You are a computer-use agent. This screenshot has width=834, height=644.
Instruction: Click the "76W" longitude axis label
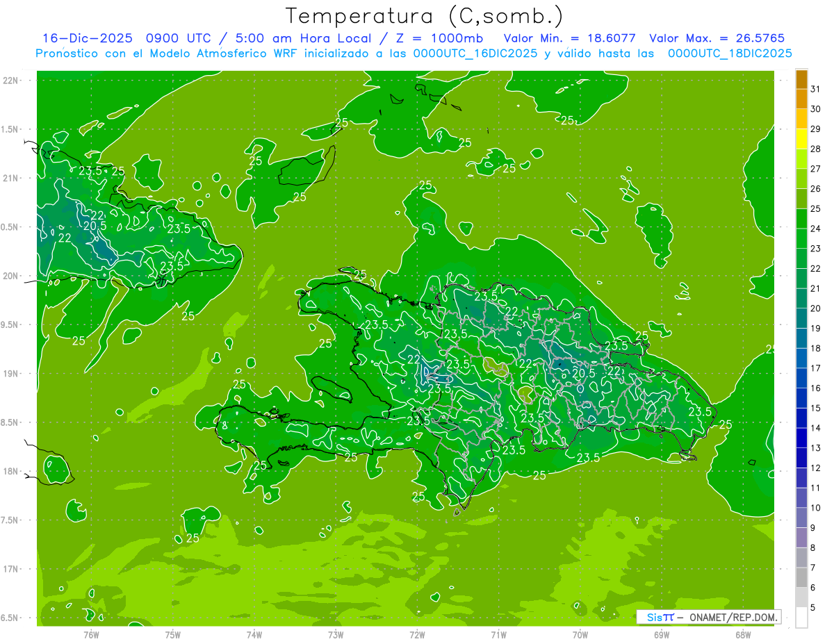point(91,635)
